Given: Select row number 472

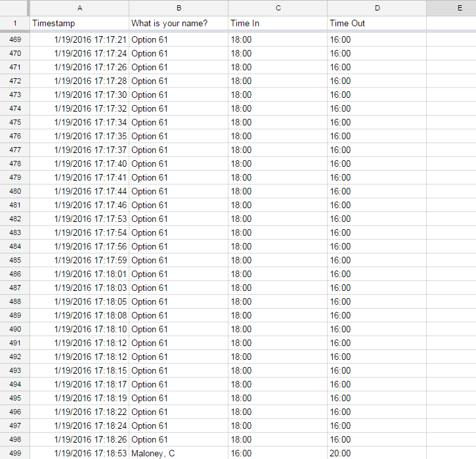Looking at the screenshot, I should [x=15, y=81].
